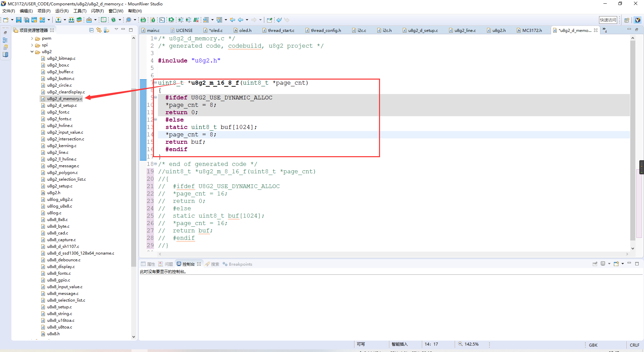
Task: Open the 文件(F) menu
Action: (x=9, y=11)
